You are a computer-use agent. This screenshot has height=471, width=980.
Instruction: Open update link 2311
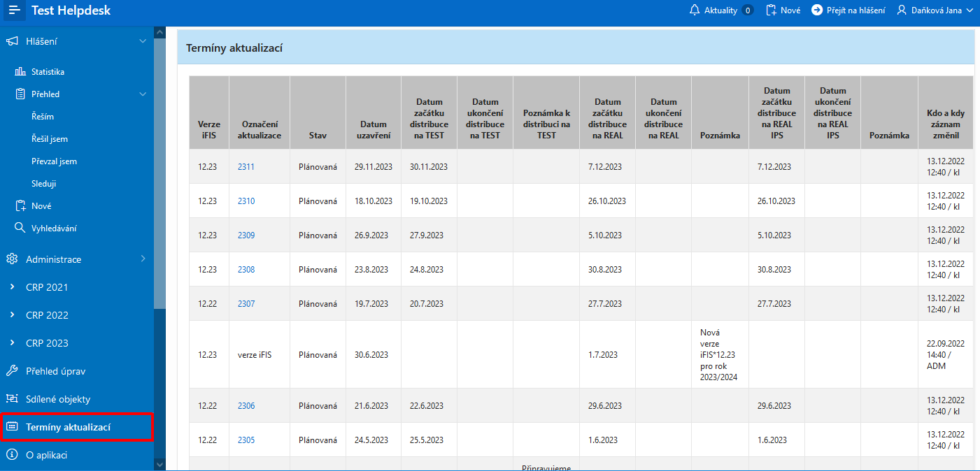(246, 167)
